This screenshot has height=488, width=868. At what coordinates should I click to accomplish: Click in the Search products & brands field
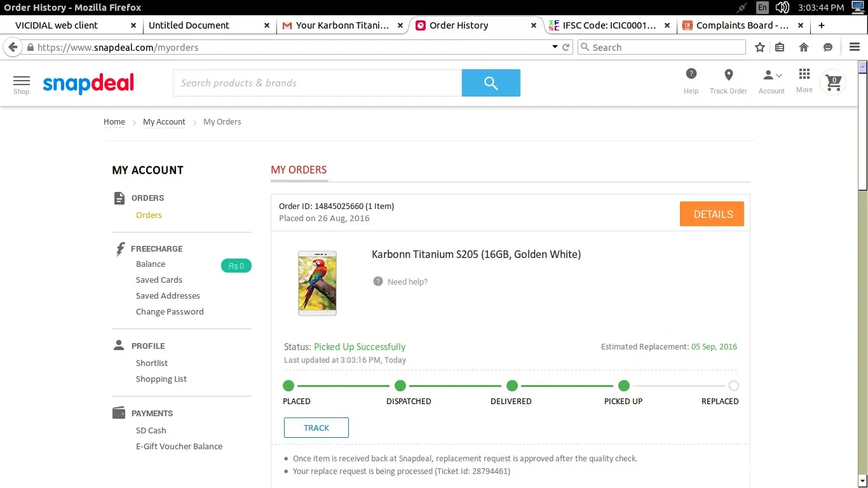[317, 83]
